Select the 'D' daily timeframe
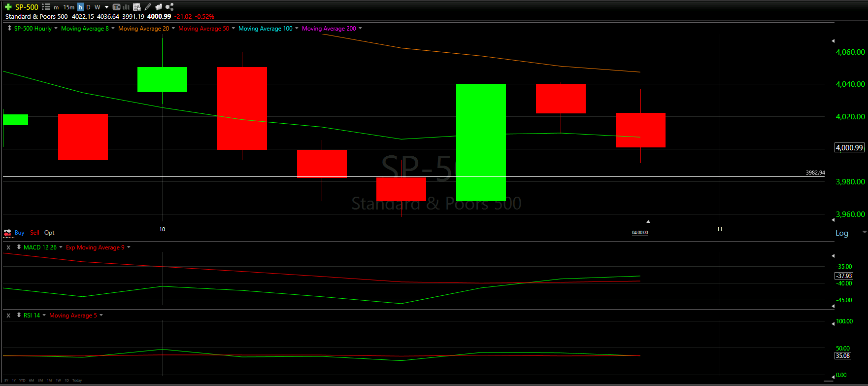The height and width of the screenshot is (386, 868). click(x=88, y=7)
